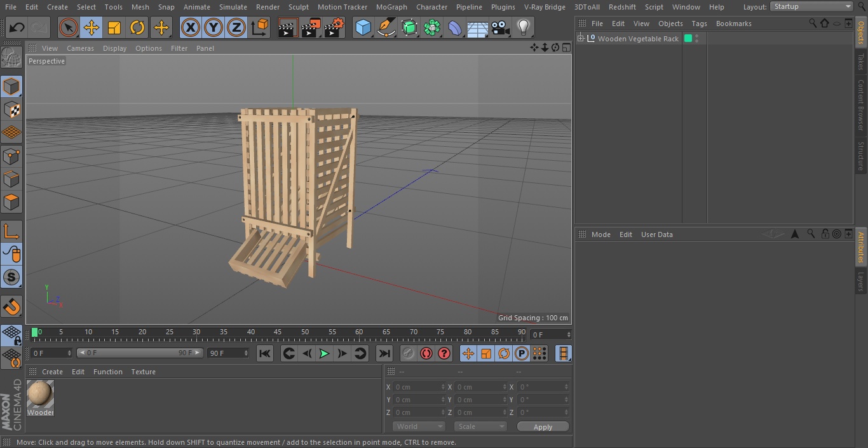Click the Undo arrow icon
868x448 pixels.
pyautogui.click(x=17, y=28)
